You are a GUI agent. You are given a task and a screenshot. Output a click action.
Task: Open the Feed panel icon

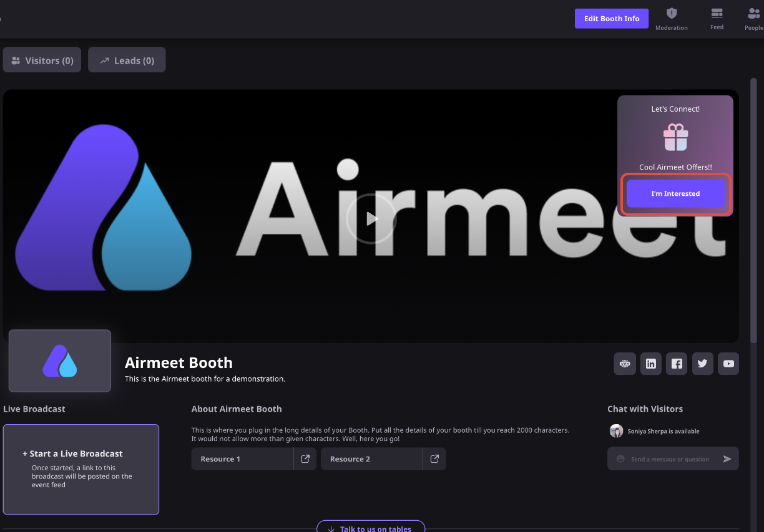point(717,13)
